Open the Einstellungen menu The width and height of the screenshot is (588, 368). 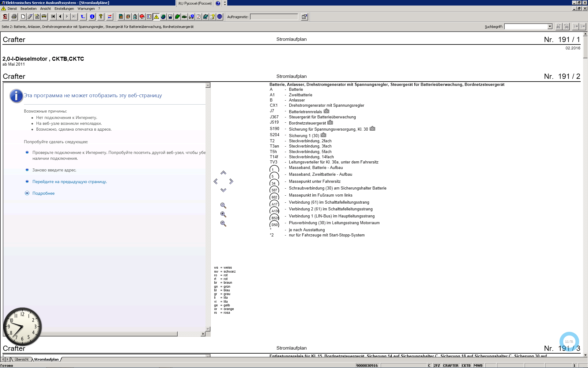point(64,9)
